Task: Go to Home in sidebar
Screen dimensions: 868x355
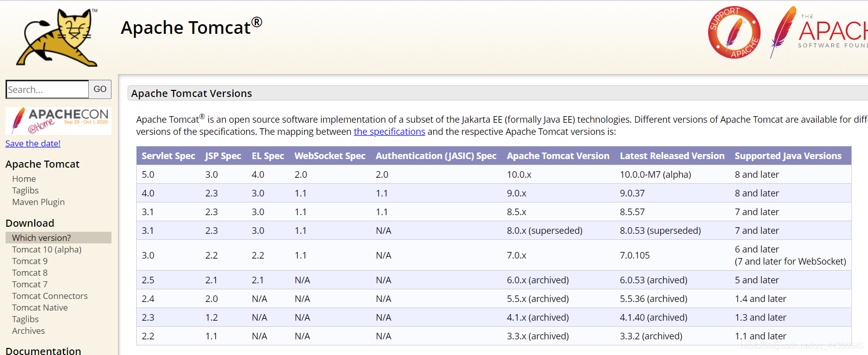Action: [24, 179]
